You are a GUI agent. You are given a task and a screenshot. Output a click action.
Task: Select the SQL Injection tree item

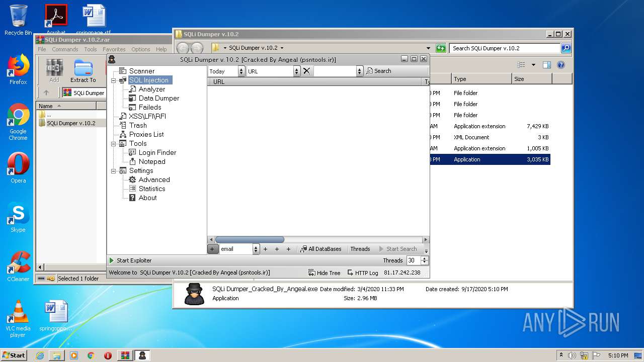click(149, 80)
